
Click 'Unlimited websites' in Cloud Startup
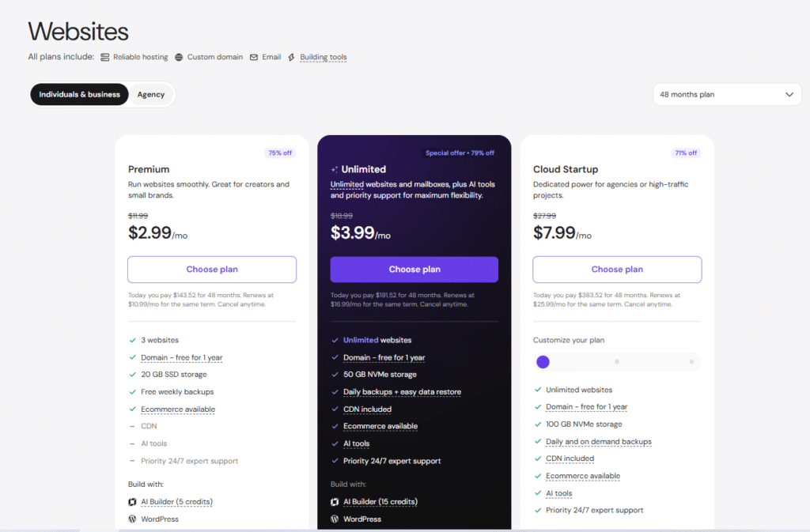coord(579,390)
